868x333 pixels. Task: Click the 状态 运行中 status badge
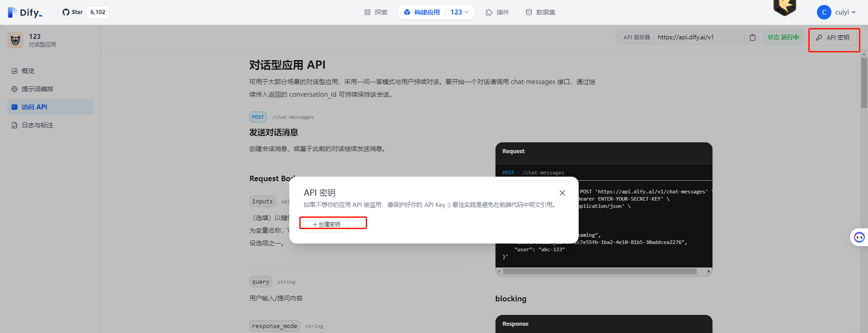click(x=783, y=38)
